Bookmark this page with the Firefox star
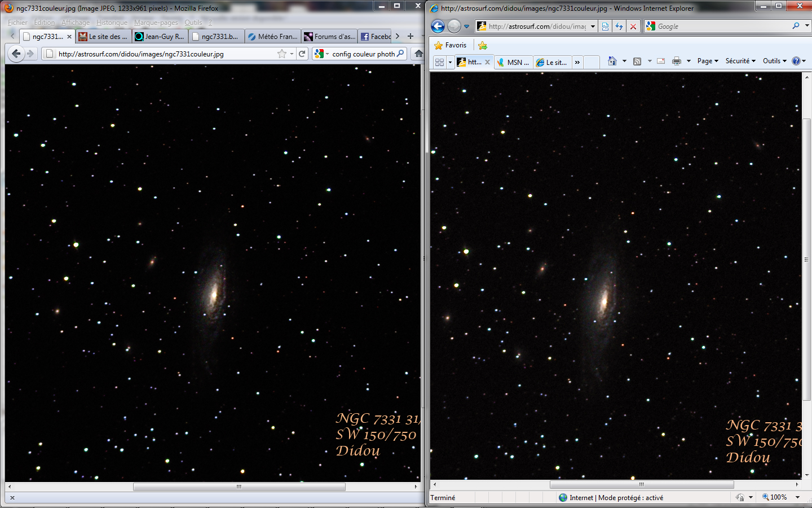812x508 pixels. tap(282, 54)
